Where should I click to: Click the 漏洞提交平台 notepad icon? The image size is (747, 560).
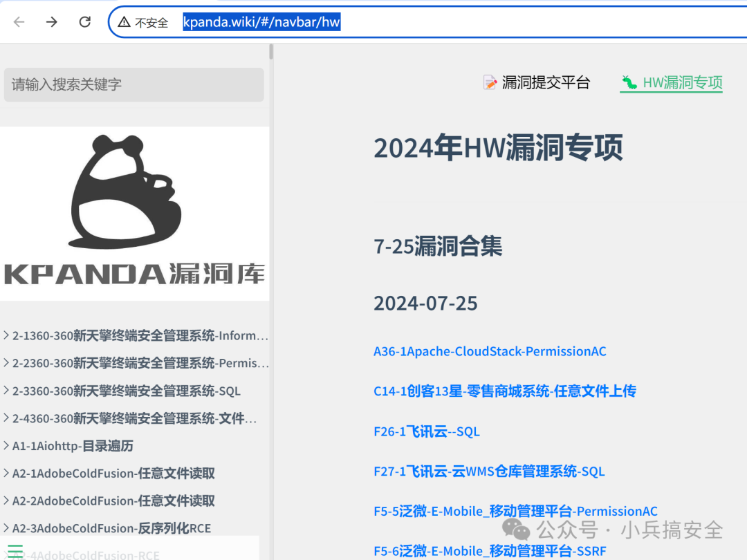tap(490, 82)
